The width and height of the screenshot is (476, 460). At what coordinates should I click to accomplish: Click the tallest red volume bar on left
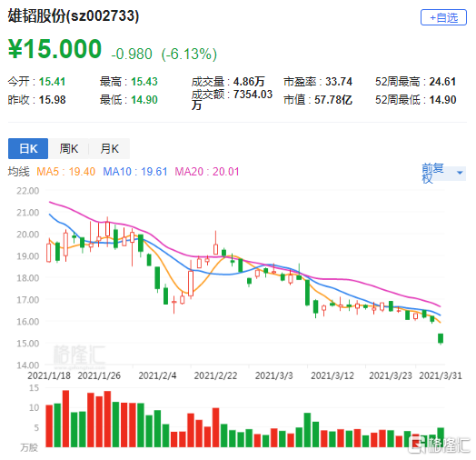click(66, 419)
